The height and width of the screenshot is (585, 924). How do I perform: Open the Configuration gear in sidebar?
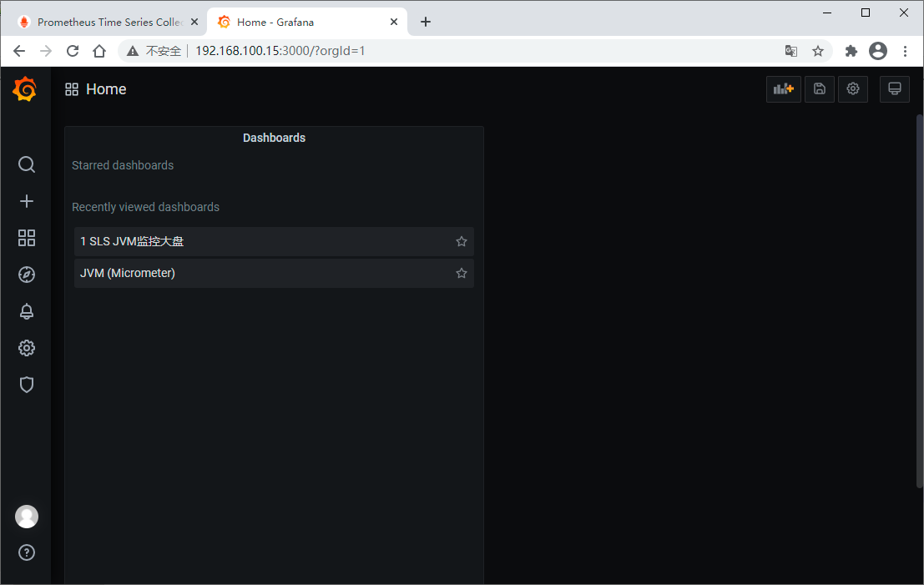(x=27, y=348)
